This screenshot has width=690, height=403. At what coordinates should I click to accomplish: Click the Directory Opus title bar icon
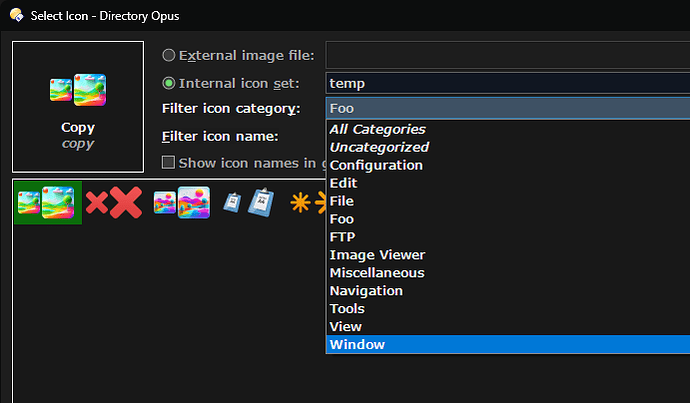click(x=14, y=16)
